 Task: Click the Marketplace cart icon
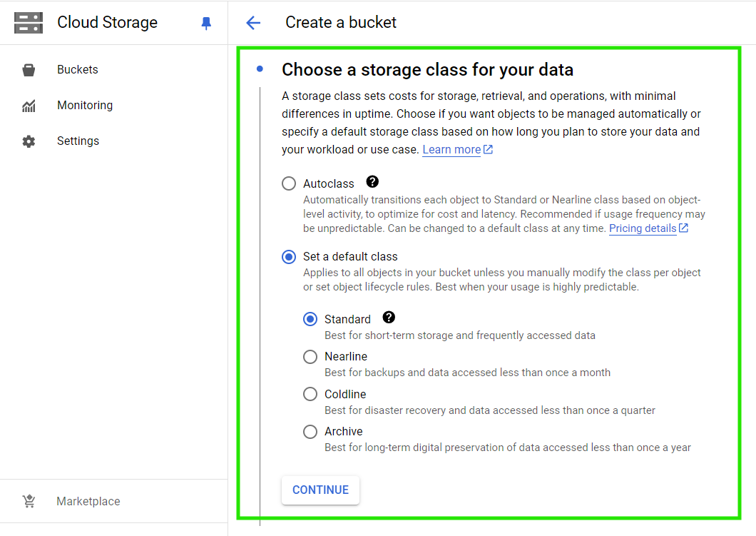(29, 501)
